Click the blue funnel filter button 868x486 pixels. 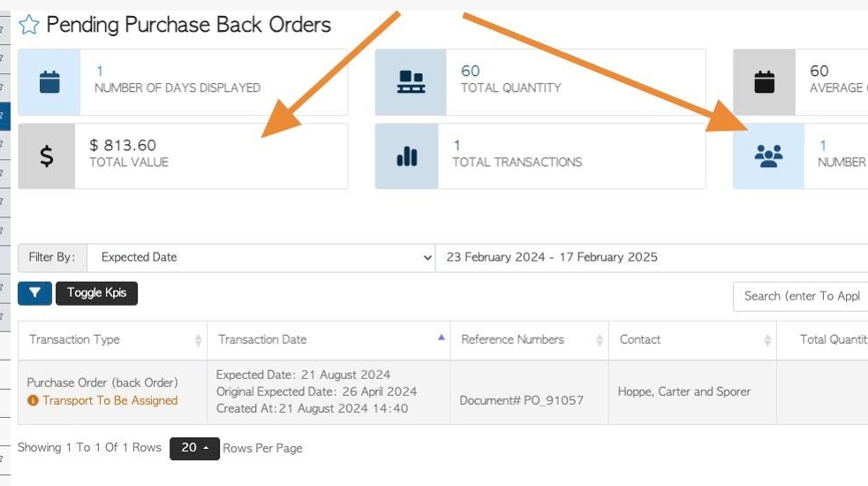tap(34, 292)
